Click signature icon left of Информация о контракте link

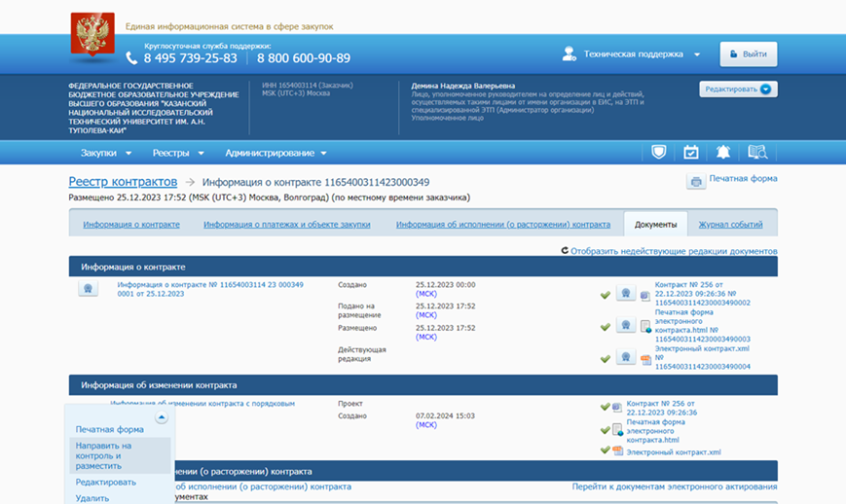(x=88, y=288)
